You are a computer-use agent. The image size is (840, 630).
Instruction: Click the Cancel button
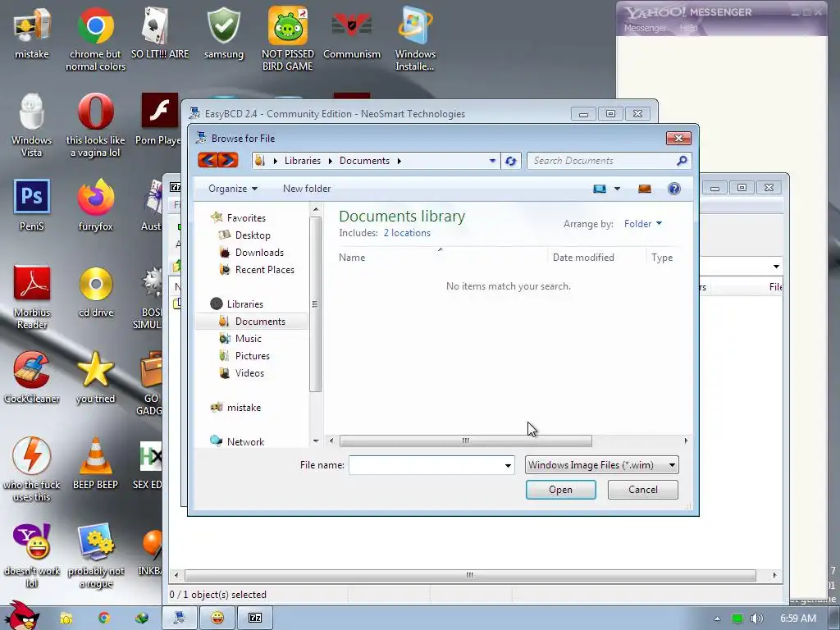[643, 490]
